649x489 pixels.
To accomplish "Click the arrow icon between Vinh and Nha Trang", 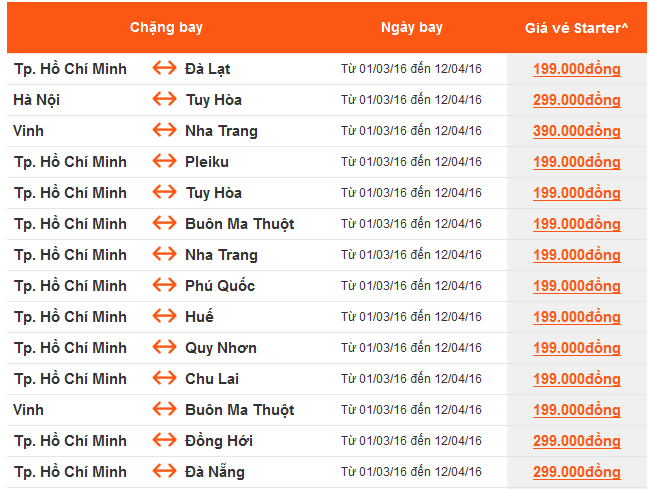I will click(x=164, y=131).
